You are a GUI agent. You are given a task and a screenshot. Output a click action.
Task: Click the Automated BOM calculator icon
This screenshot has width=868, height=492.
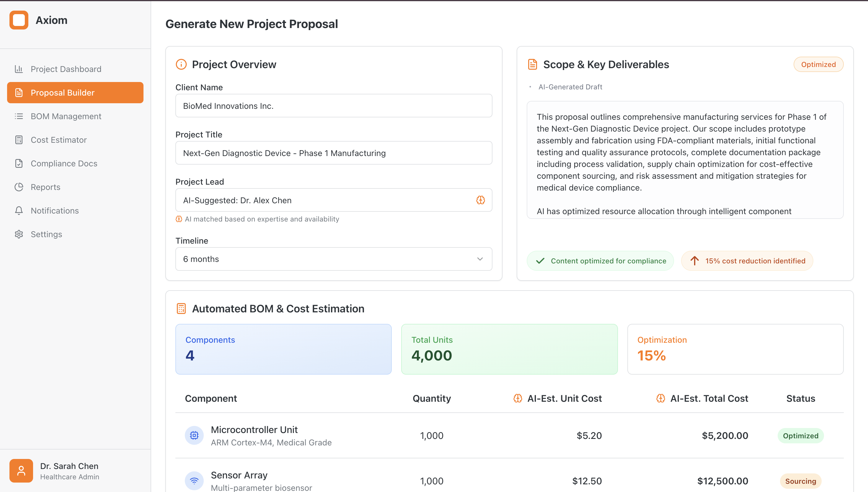[181, 309]
